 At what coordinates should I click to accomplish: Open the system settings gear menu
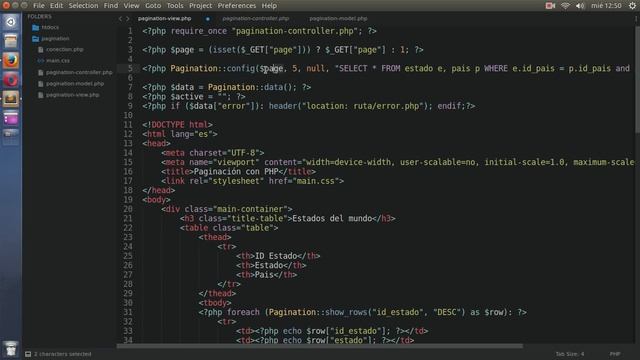tap(632, 6)
